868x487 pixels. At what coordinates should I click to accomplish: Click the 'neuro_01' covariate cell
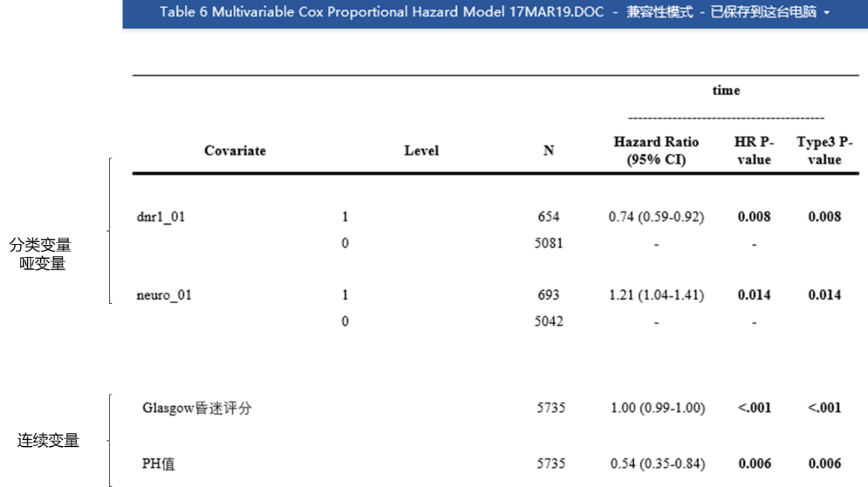coord(164,295)
